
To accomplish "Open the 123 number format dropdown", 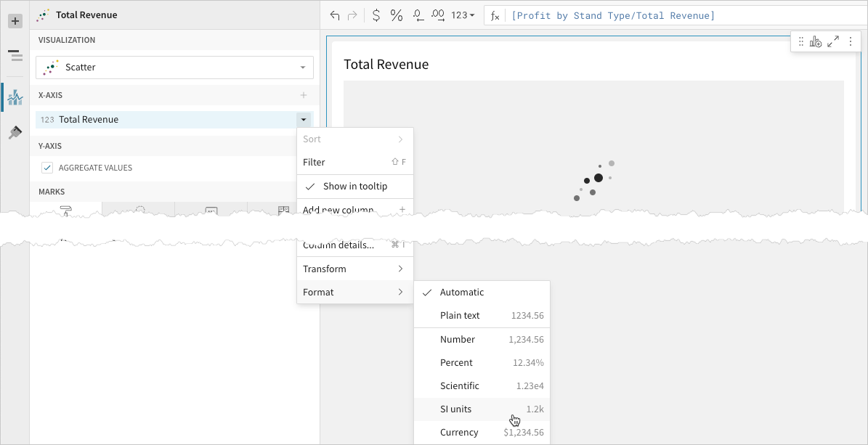I will click(x=463, y=15).
